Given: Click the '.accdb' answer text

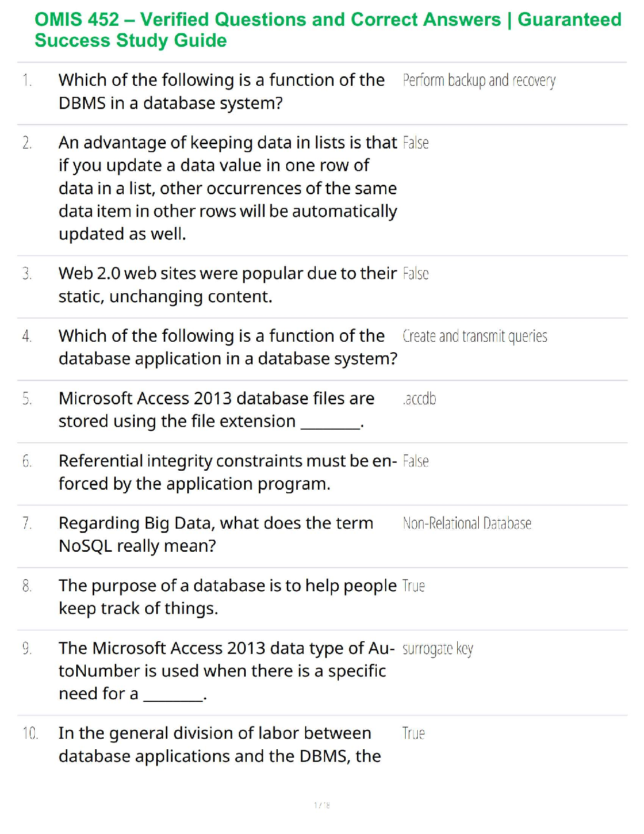Looking at the screenshot, I should coord(419,399).
